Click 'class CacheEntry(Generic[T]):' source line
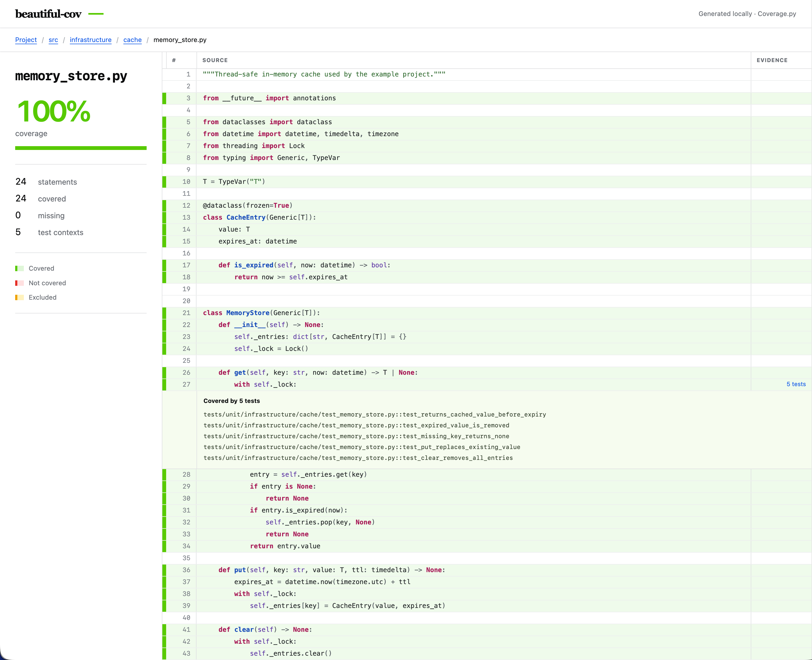The width and height of the screenshot is (812, 660). tap(259, 217)
